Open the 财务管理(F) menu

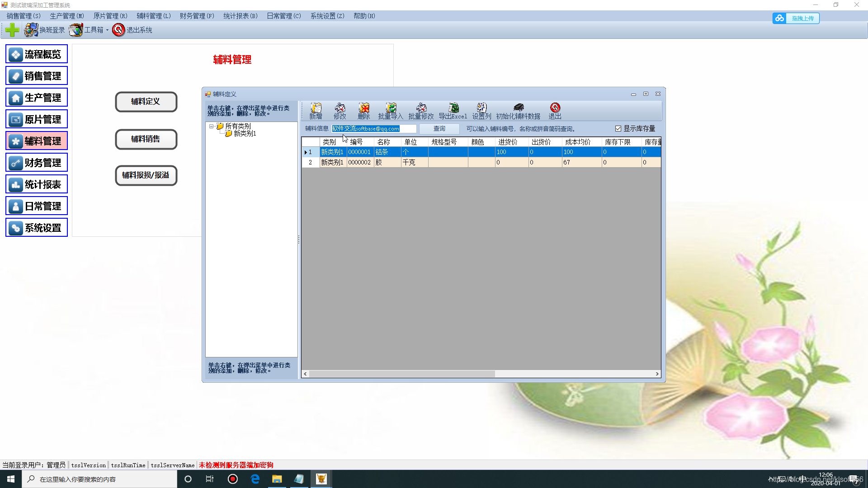pyautogui.click(x=197, y=16)
